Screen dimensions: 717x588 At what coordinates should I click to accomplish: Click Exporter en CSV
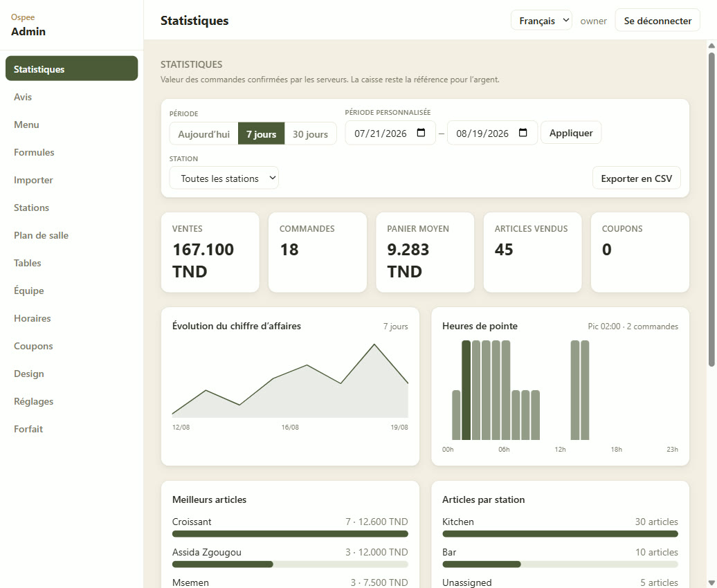pyautogui.click(x=637, y=178)
